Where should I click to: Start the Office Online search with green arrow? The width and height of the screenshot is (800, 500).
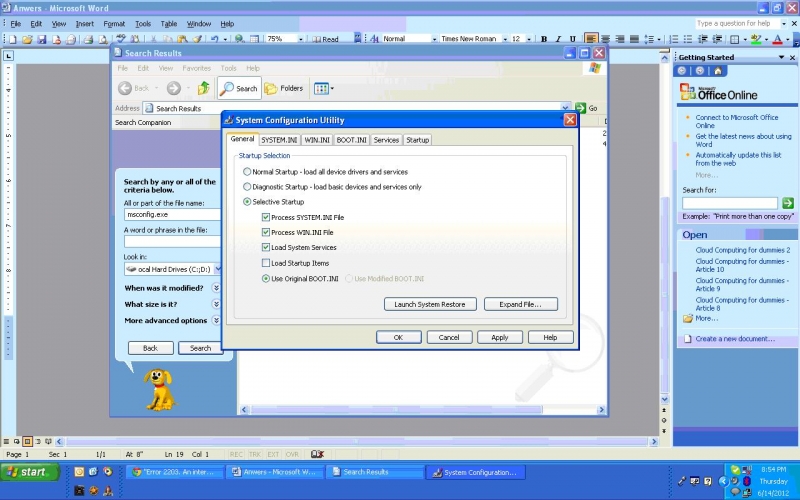tap(788, 203)
